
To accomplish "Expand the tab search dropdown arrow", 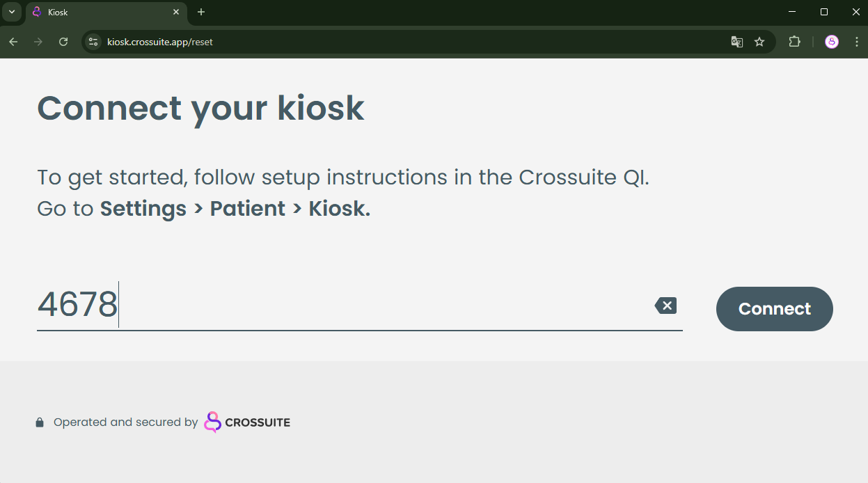I will 12,12.
